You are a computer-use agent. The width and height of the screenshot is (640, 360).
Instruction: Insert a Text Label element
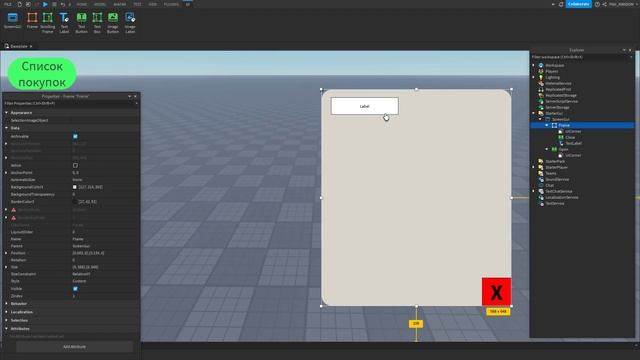[64, 22]
